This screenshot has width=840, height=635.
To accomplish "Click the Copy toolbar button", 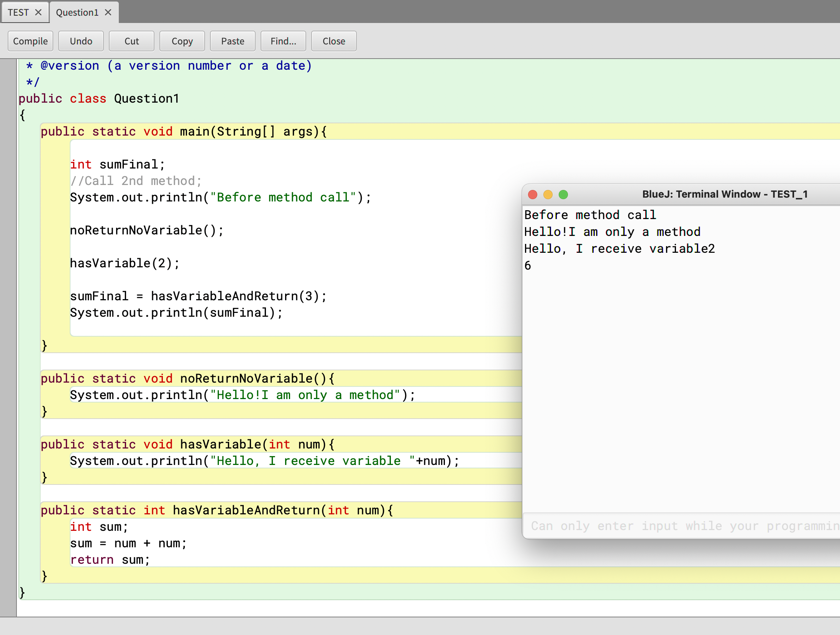I will 182,41.
